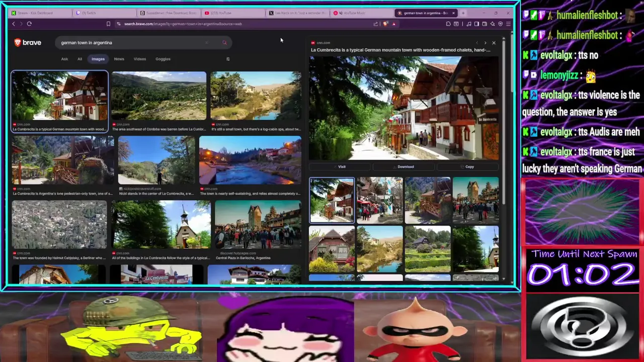Select the All search tab
This screenshot has width=644, height=362.
[x=79, y=59]
